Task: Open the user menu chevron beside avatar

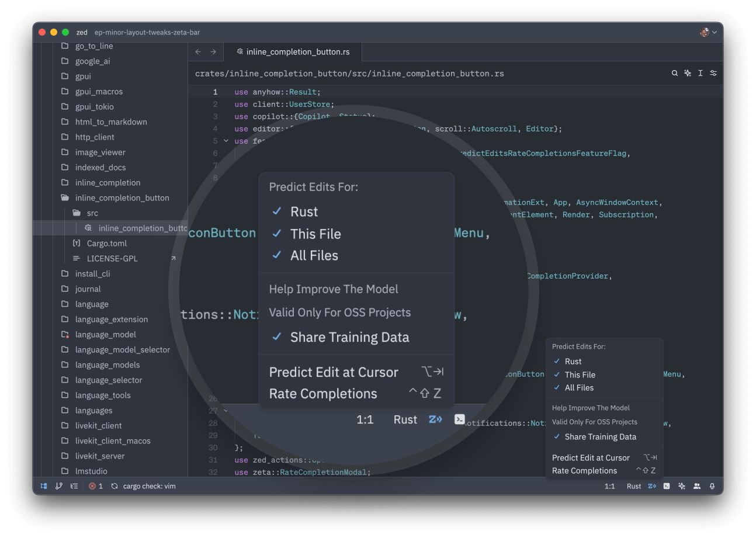Action: [715, 32]
